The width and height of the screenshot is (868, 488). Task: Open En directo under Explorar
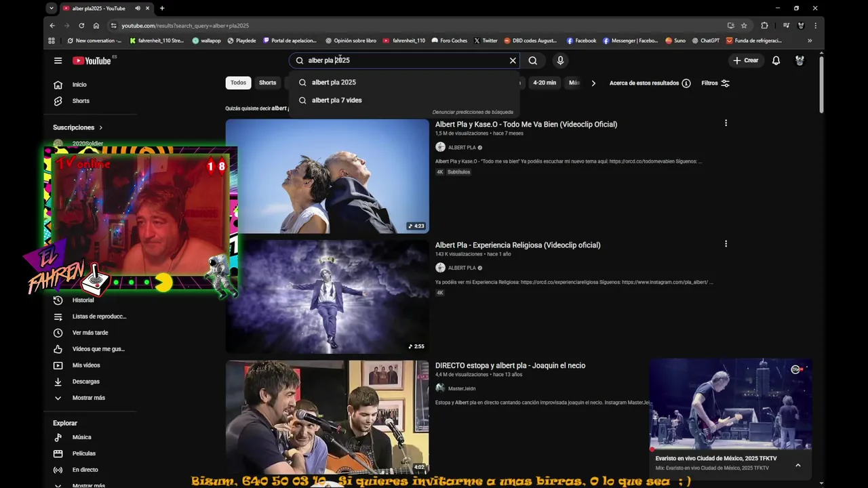coord(85,470)
